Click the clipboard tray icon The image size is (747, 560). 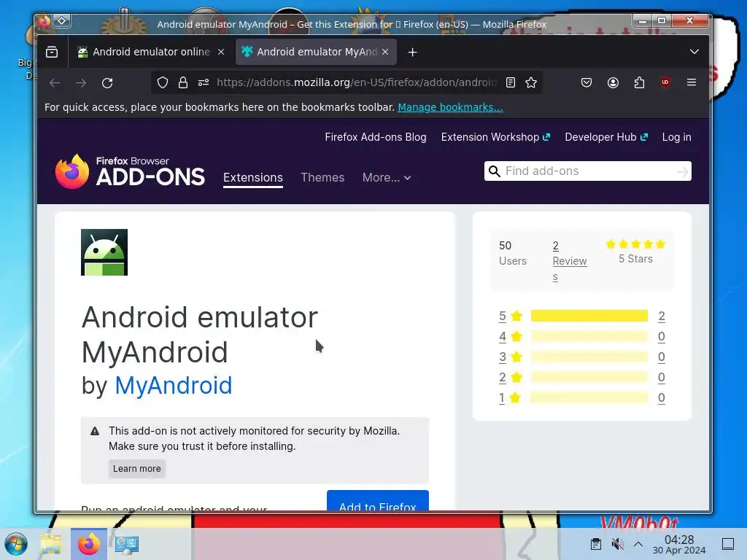pyautogui.click(x=595, y=544)
